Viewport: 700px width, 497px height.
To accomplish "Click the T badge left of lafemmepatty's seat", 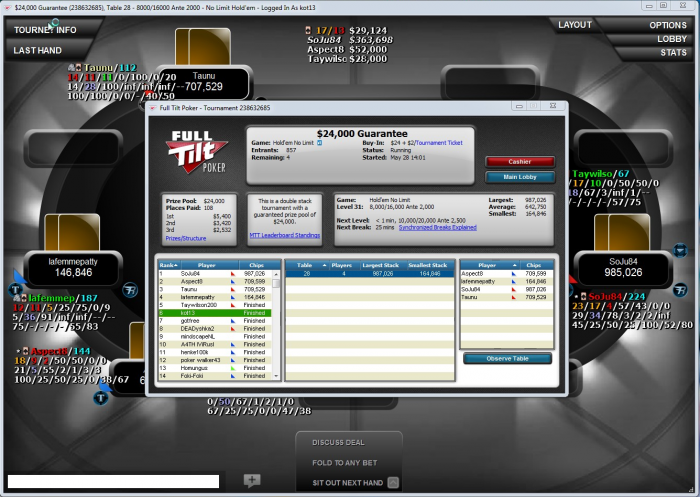I will click(16, 290).
